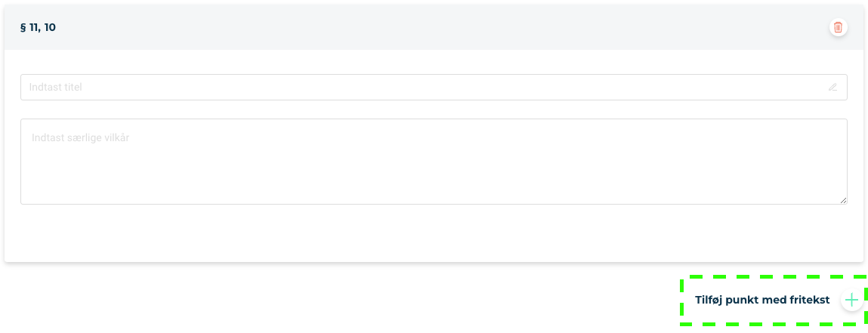The height and width of the screenshot is (333, 868).
Task: Click the Tilføj punkt med fritekst label
Action: coord(762,301)
